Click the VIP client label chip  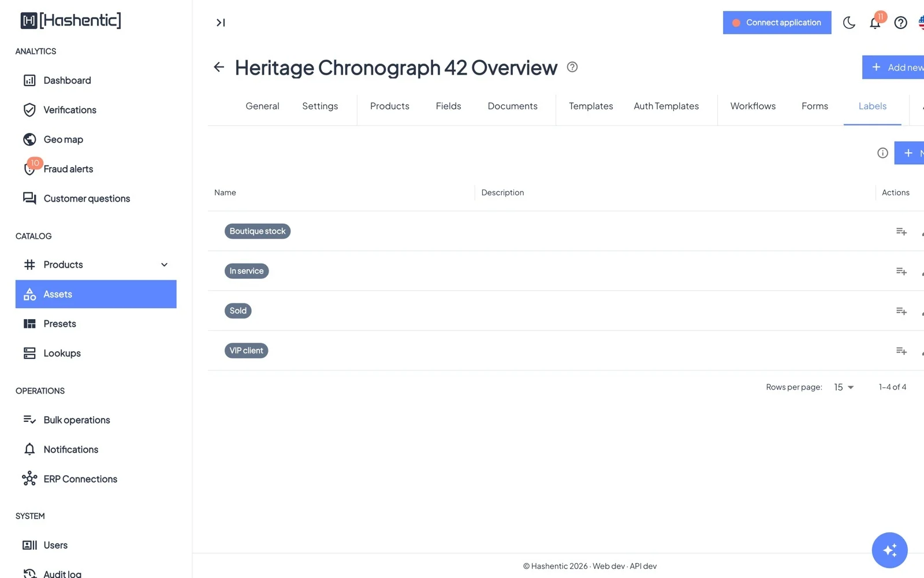[x=246, y=351]
